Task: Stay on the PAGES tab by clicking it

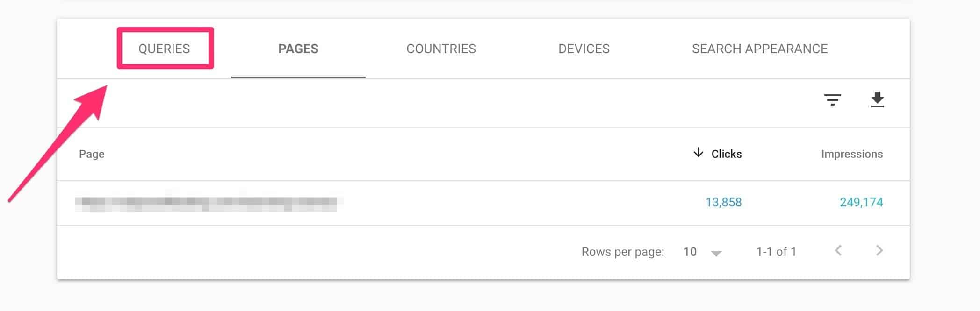Action: (x=298, y=49)
